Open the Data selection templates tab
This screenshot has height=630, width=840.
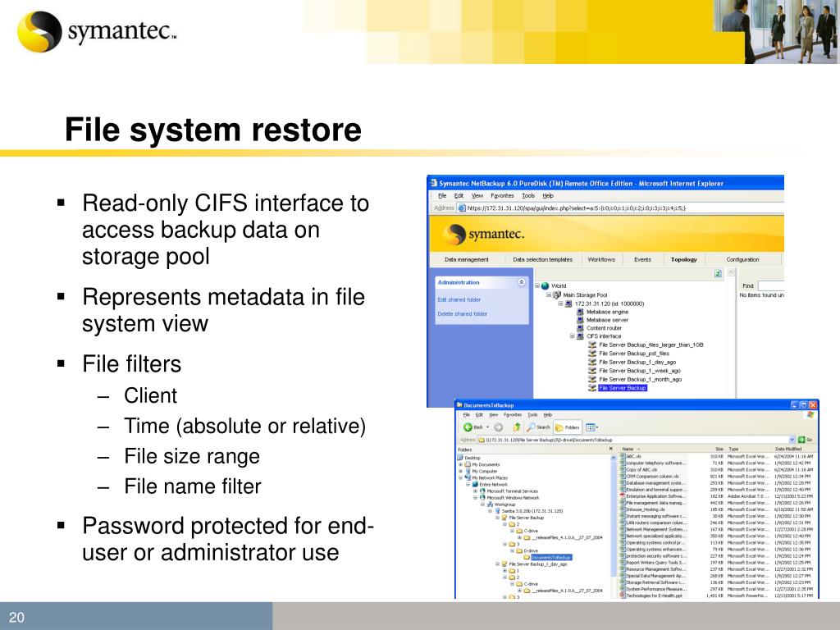click(543, 259)
